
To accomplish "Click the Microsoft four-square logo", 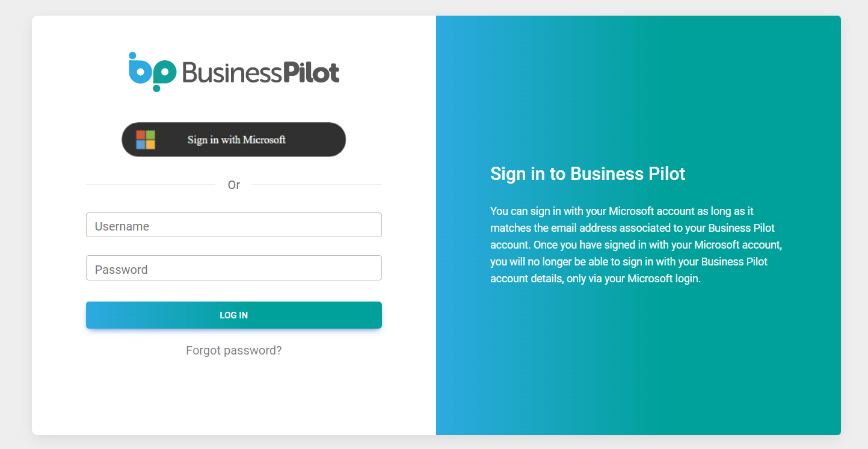I will click(x=146, y=140).
